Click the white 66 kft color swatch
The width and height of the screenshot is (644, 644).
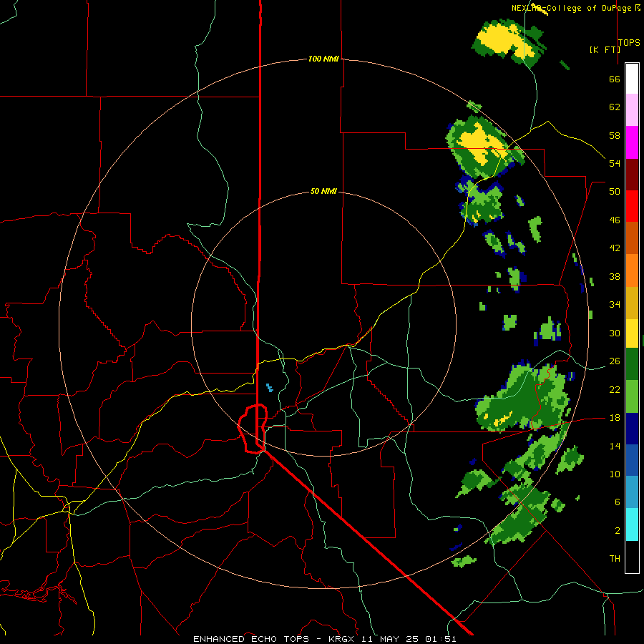(632, 79)
